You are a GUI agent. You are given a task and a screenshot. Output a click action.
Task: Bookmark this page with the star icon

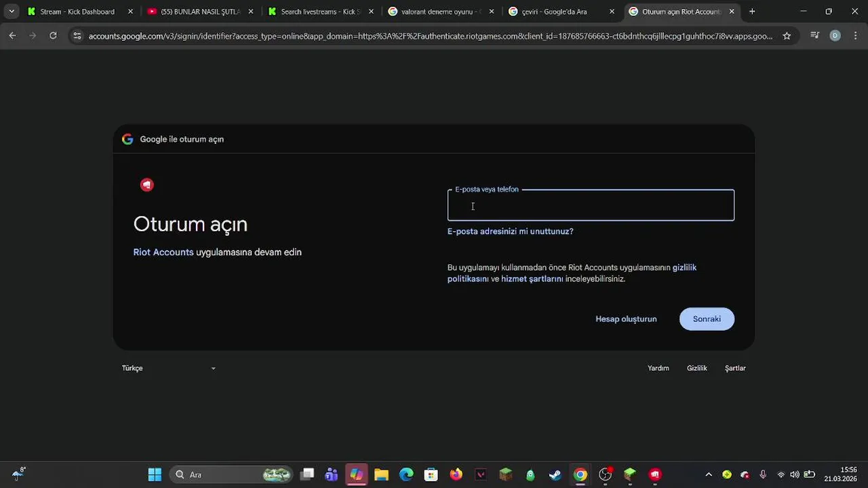click(x=787, y=36)
